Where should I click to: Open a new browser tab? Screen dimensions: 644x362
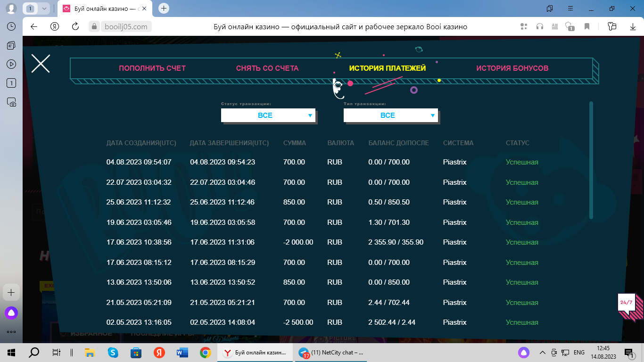tap(164, 8)
